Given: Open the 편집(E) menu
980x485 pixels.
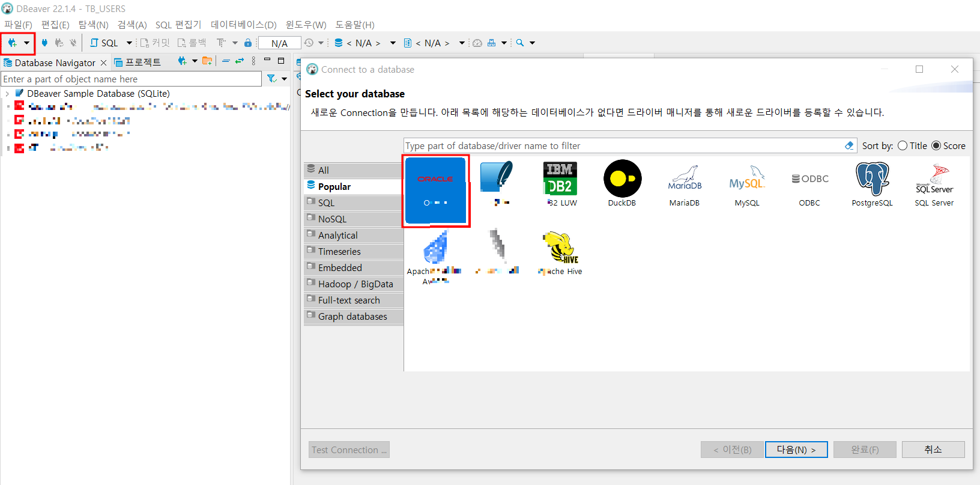Looking at the screenshot, I should pos(55,25).
